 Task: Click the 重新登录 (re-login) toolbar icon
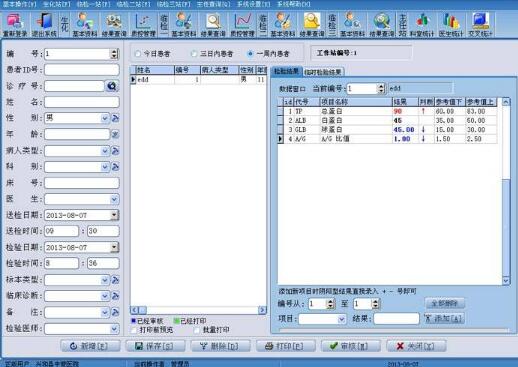tap(15, 24)
